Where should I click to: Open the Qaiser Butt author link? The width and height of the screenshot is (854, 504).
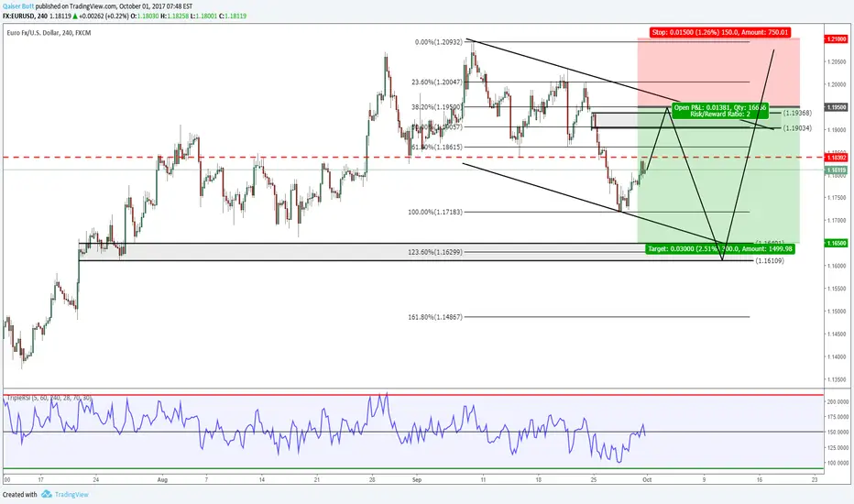18,6
